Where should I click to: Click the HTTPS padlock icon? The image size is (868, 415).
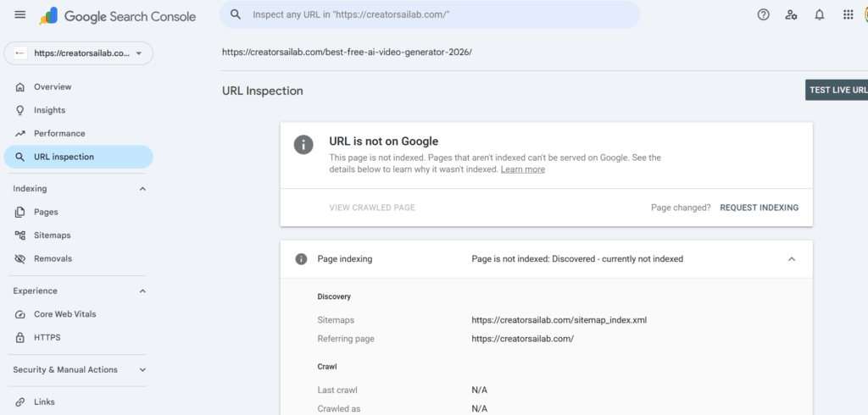(x=20, y=338)
